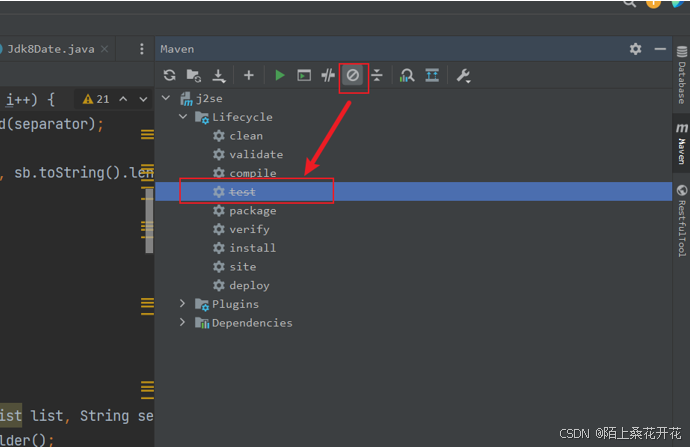Viewport: 690px width, 448px height.
Task: Show Maven dependencies diagram icon
Action: [407, 75]
